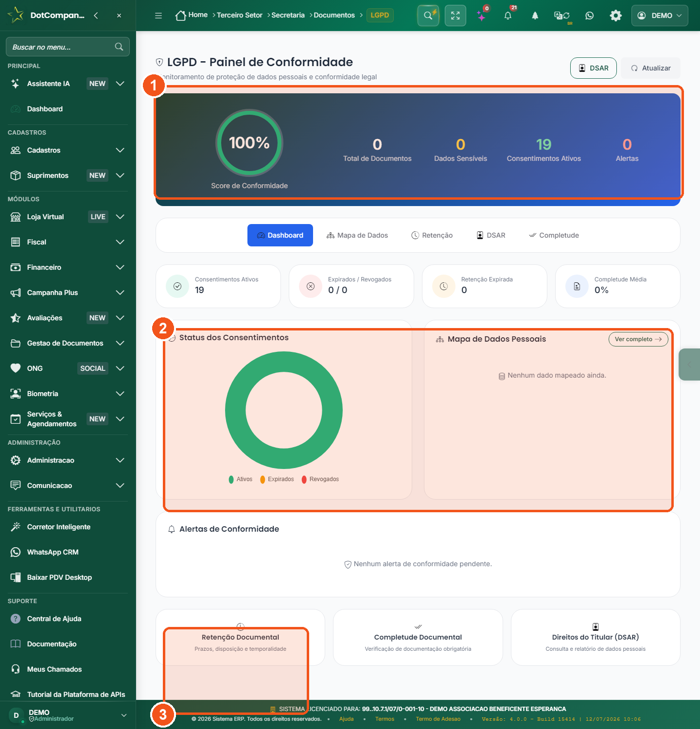Image resolution: width=700 pixels, height=729 pixels.
Task: Open quick search magnifier in top bar
Action: coord(428,16)
